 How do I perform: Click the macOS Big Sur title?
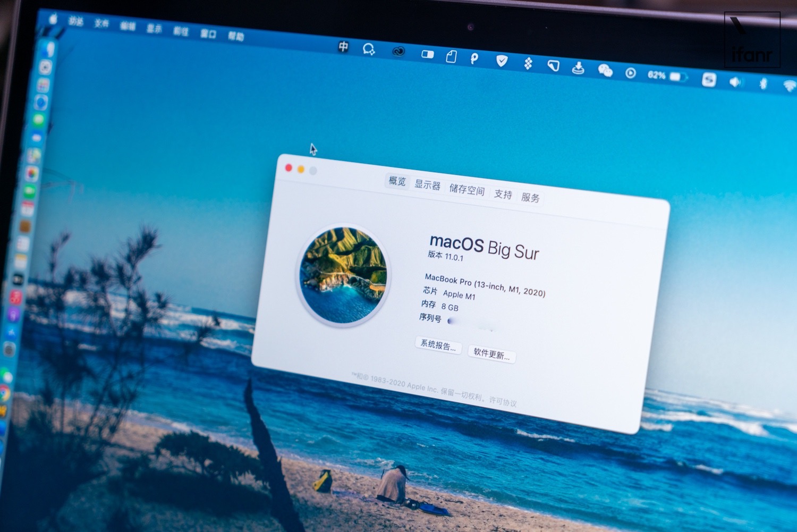pyautogui.click(x=484, y=247)
